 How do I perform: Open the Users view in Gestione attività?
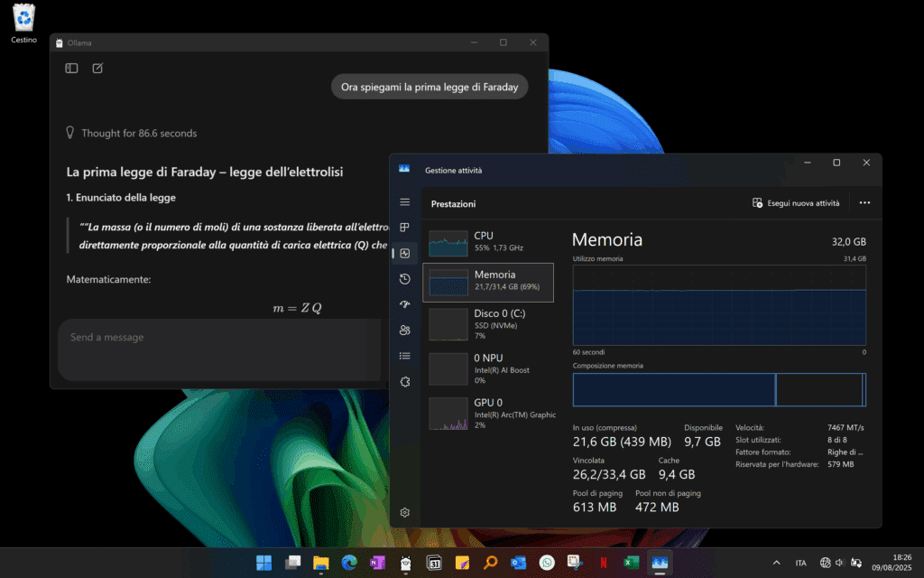click(404, 330)
